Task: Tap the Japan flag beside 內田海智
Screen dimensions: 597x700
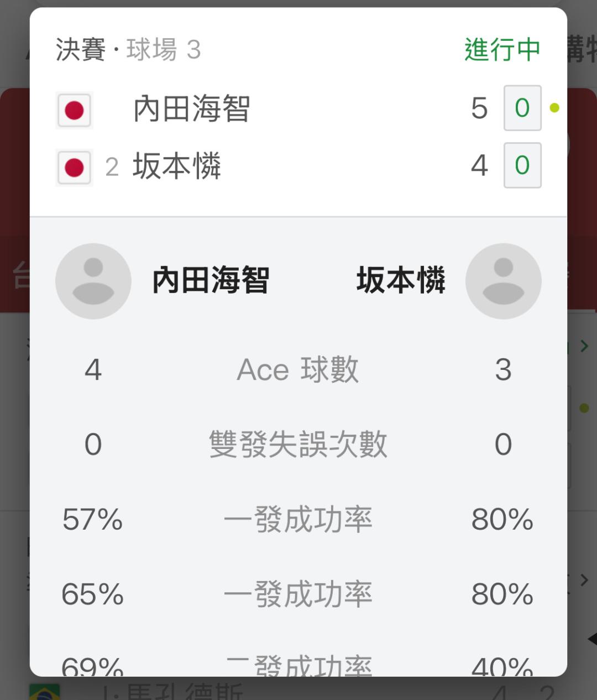Action: (74, 110)
